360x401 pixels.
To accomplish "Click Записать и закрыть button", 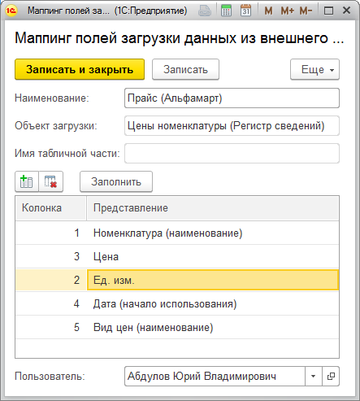I will [80, 69].
